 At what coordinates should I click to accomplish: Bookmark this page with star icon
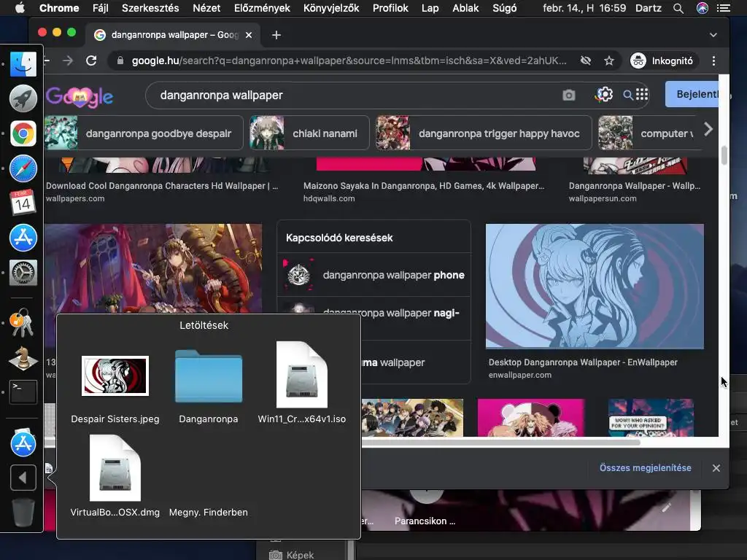click(x=609, y=61)
